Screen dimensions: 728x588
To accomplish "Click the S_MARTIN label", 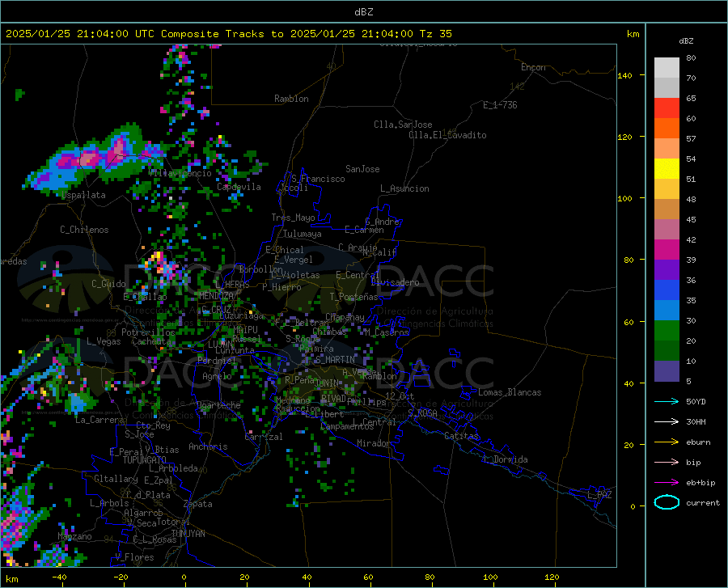I will point(335,359).
